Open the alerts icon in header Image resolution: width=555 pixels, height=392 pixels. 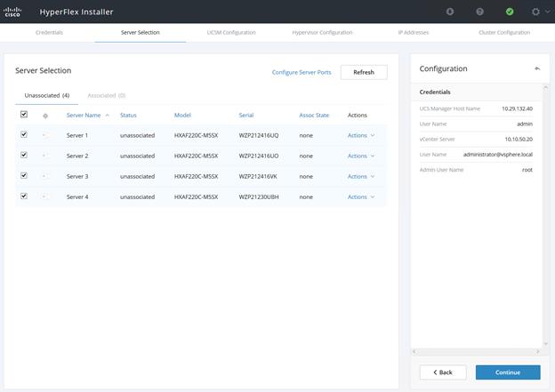[x=450, y=12]
